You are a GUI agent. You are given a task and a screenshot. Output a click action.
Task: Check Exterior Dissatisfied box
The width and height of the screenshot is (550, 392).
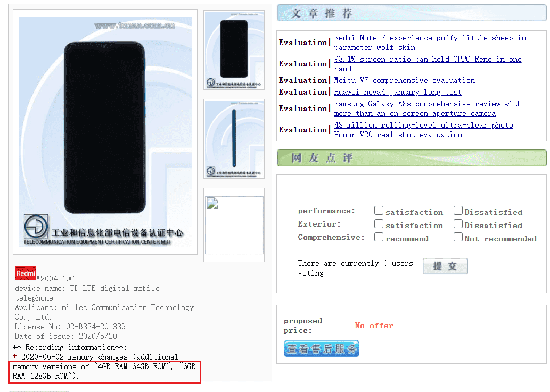(458, 223)
